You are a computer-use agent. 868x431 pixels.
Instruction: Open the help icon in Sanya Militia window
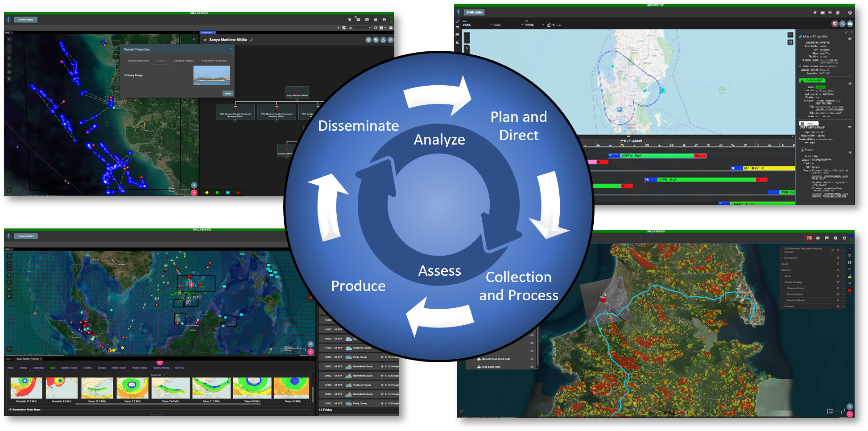point(376,20)
